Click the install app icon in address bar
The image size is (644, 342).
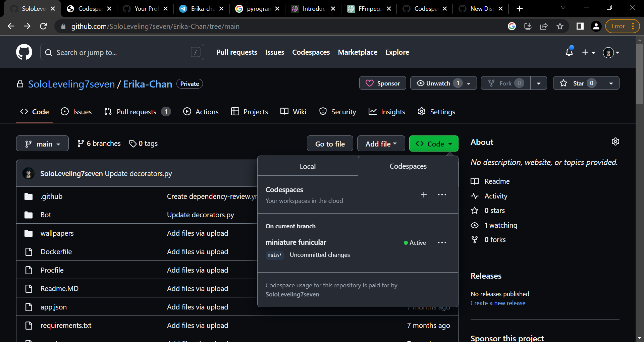click(x=528, y=26)
